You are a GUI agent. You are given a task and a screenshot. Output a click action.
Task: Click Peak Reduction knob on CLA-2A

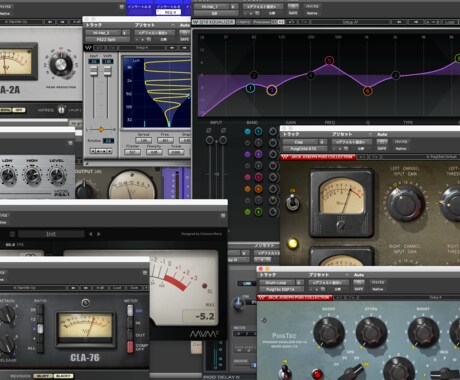61,65
